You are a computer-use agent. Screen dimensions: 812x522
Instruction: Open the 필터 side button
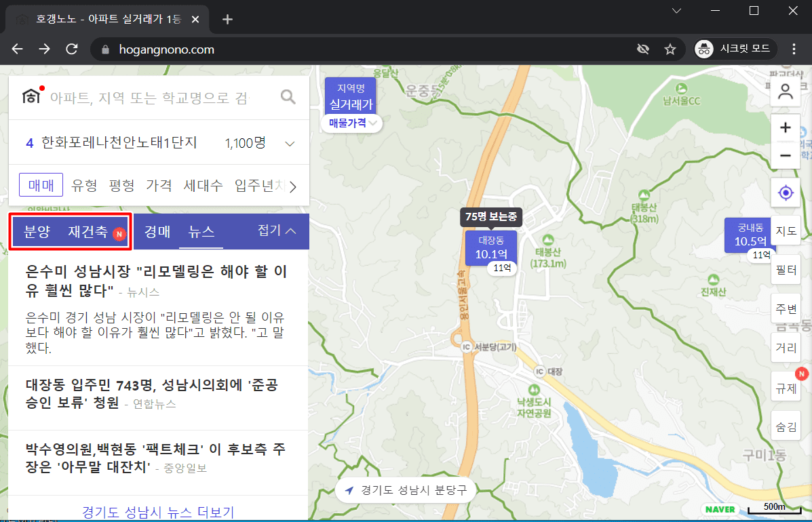click(786, 270)
